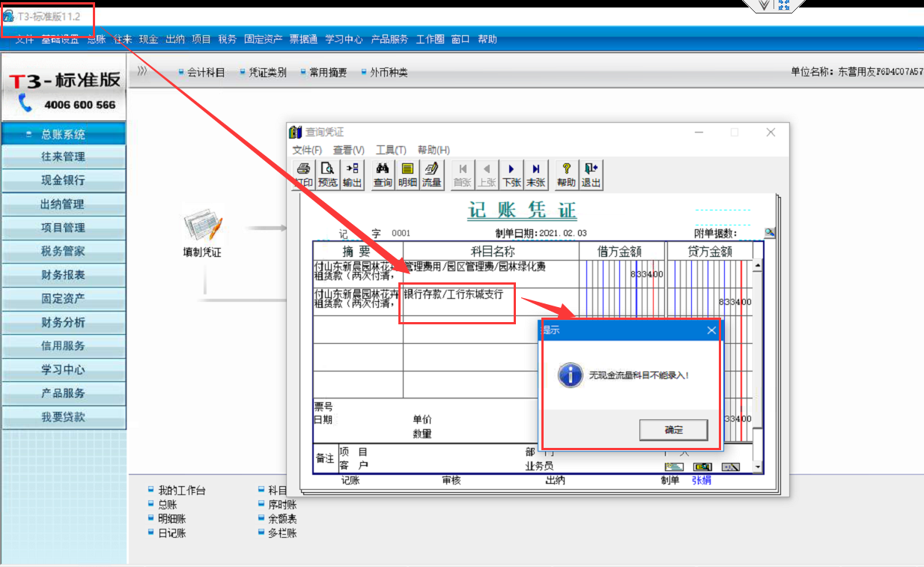Open 产品服务 module in sidebar
The width and height of the screenshot is (924, 567).
point(64,393)
